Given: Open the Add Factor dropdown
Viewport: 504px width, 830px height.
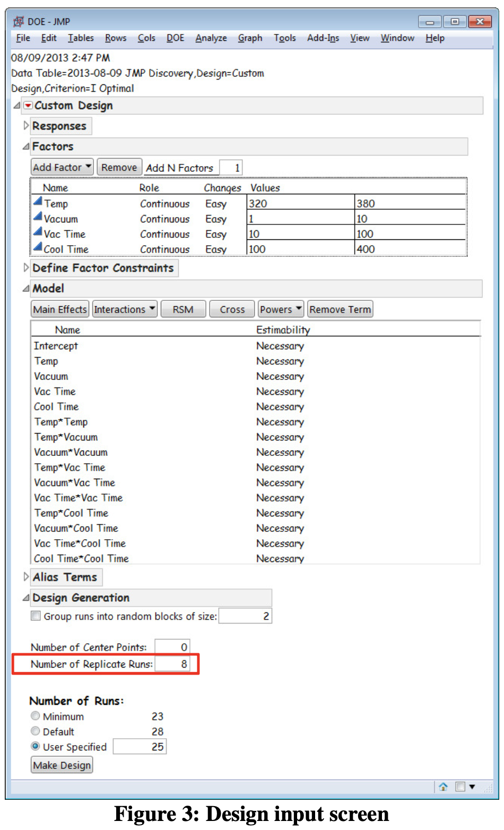Looking at the screenshot, I should (62, 168).
